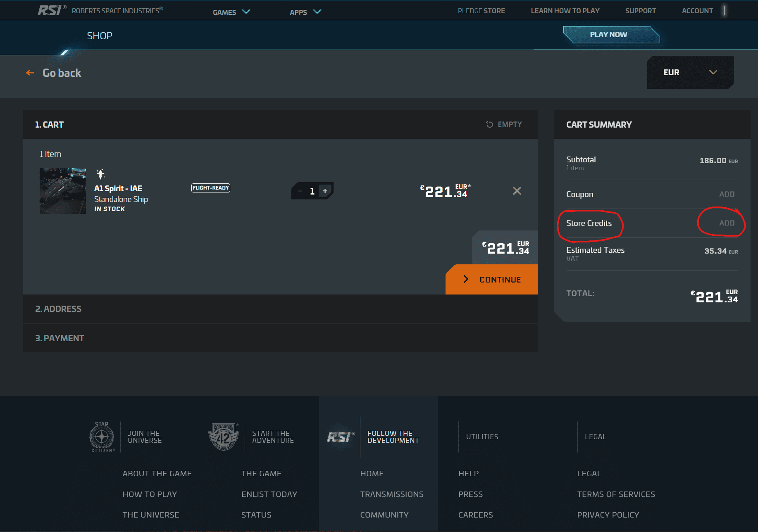This screenshot has height=532, width=758.
Task: Add store credits in cart summary
Action: [727, 223]
